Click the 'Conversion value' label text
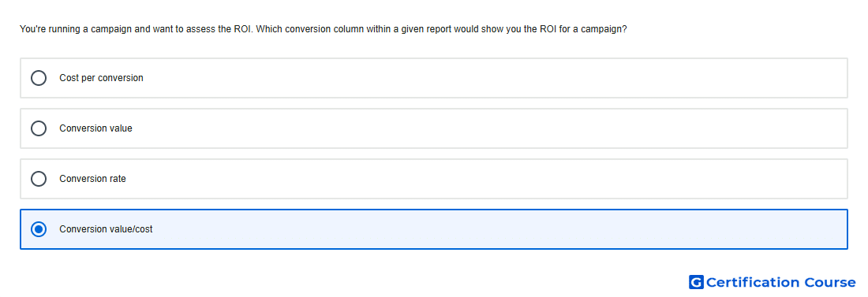The width and height of the screenshot is (868, 297). pyautogui.click(x=95, y=128)
